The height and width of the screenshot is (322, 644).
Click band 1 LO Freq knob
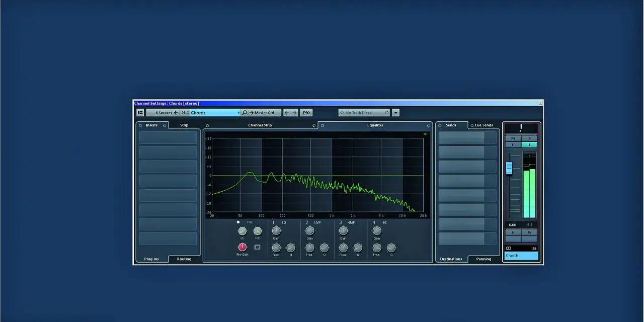click(276, 248)
